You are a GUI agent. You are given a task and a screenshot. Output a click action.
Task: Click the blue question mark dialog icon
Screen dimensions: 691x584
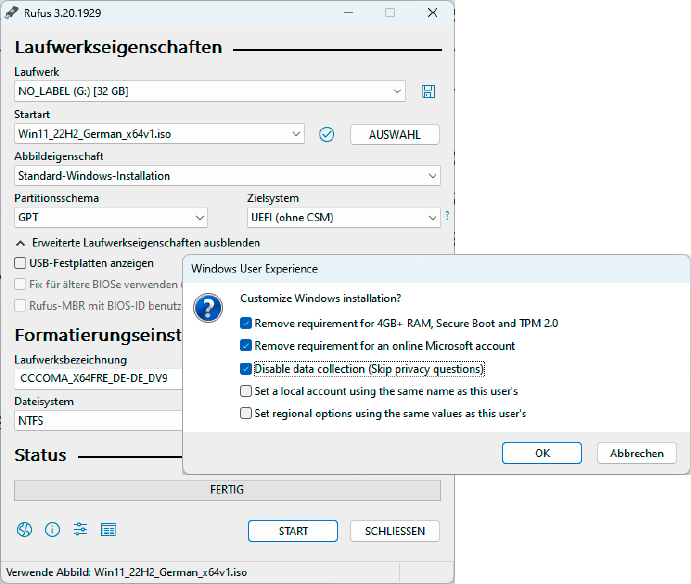point(208,308)
